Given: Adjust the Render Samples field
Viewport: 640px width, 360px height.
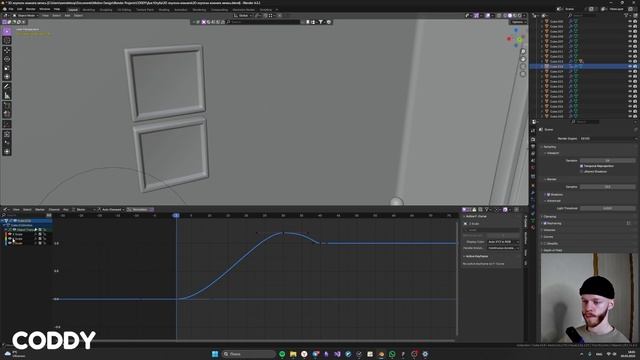Looking at the screenshot, I should click(x=607, y=187).
